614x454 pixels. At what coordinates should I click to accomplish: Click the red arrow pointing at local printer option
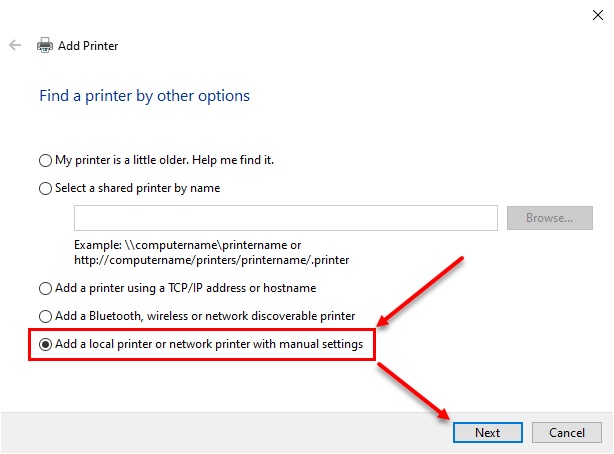click(x=420, y=292)
